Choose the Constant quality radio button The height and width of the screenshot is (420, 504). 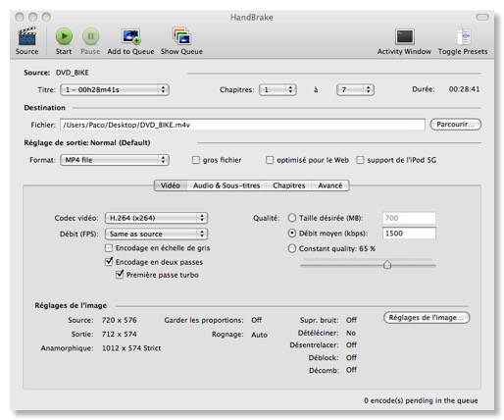coord(292,248)
